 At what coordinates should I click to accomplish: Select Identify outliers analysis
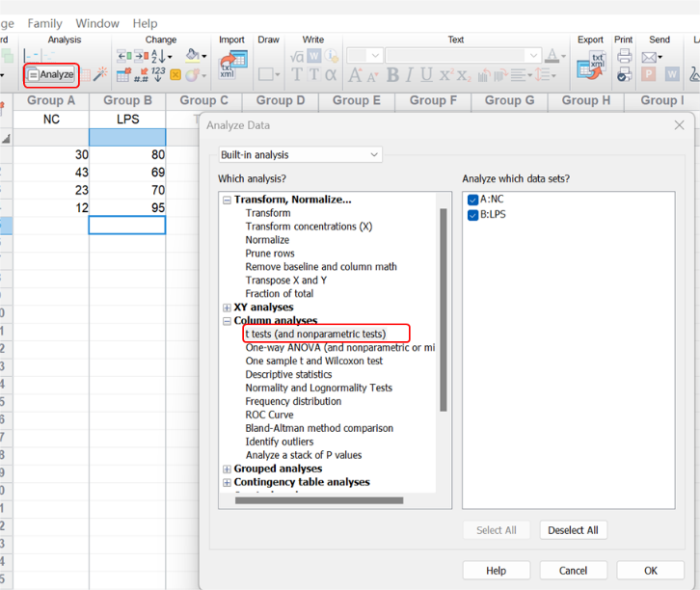pyautogui.click(x=280, y=442)
